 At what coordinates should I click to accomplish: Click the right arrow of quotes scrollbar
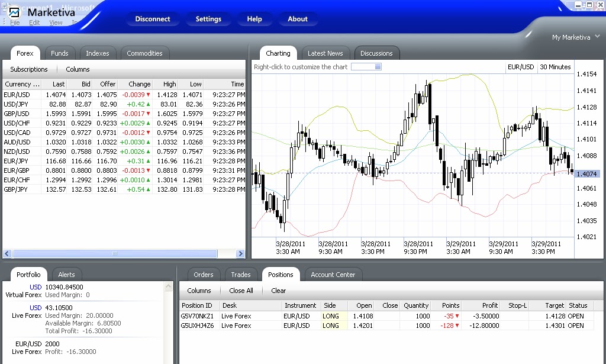(x=240, y=253)
